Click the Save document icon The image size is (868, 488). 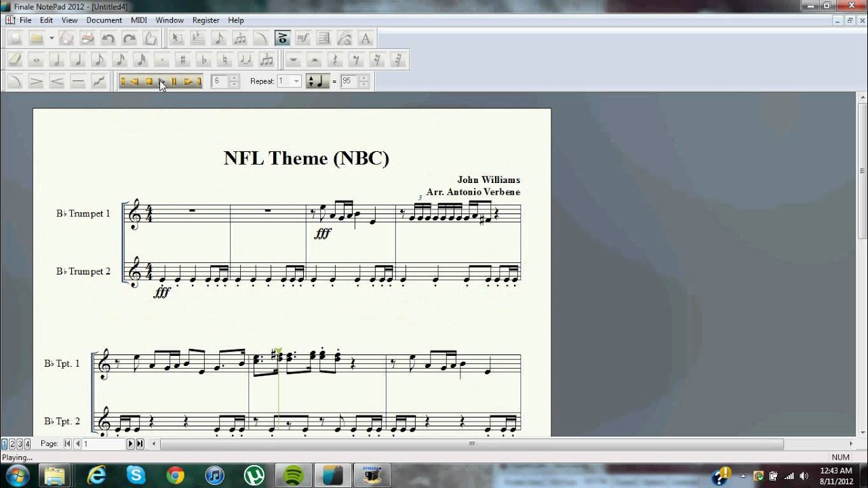tap(66, 38)
